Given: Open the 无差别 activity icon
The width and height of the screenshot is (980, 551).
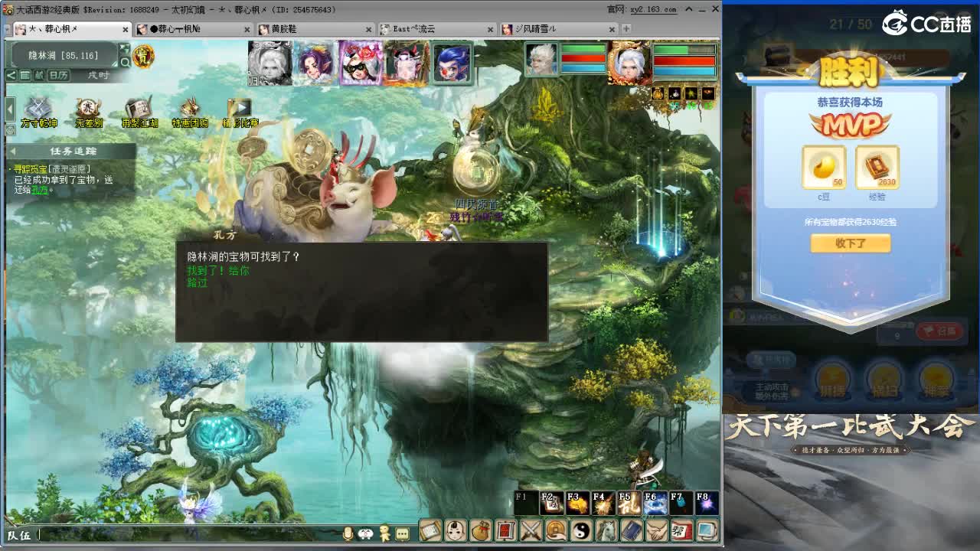Looking at the screenshot, I should [88, 112].
